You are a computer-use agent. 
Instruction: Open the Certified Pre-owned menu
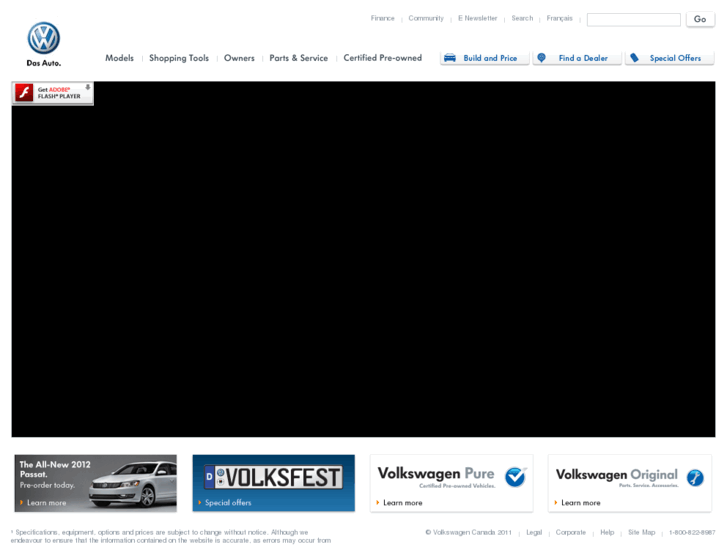click(x=383, y=58)
